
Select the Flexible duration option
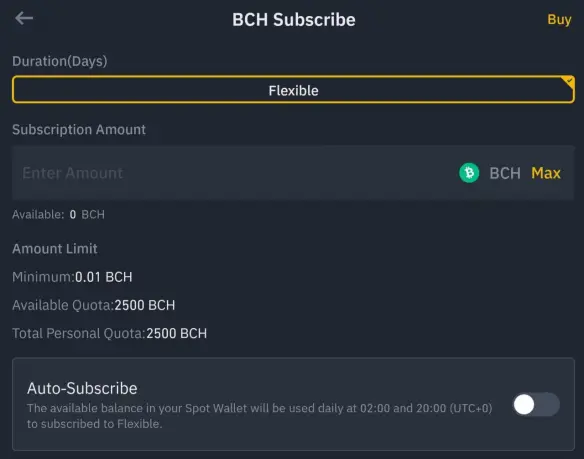tap(293, 90)
